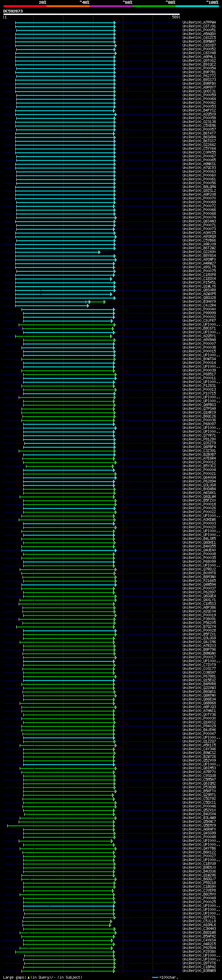222x980 pixels.
Task: Open hit UniRef100_P68517
Action: tap(199, 374)
